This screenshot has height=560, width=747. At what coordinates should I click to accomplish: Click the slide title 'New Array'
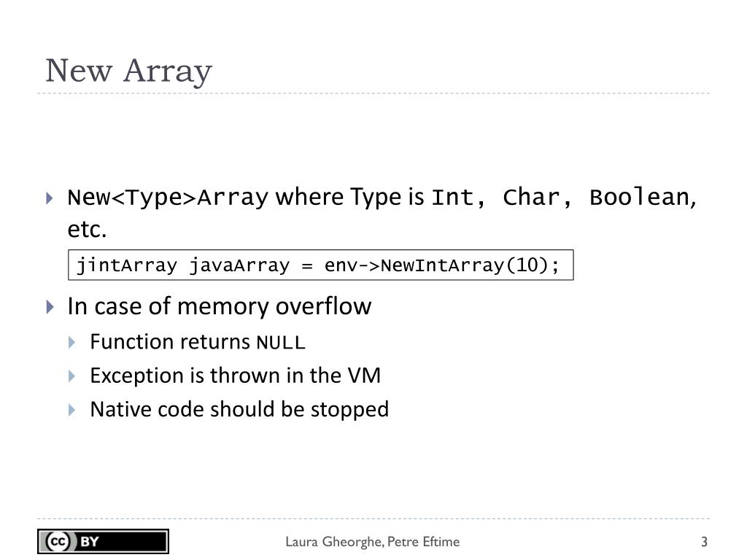click(x=128, y=71)
